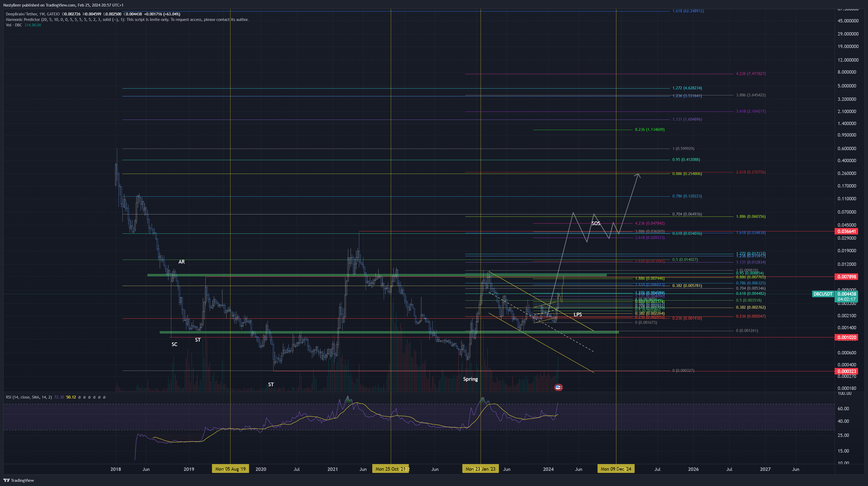This screenshot has width=868, height=486.
Task: Click the 1.618 (0.034838) Fibonacci label
Action: [x=751, y=233]
